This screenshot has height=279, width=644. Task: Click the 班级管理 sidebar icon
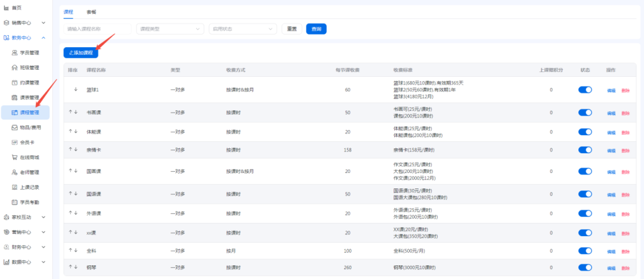[15, 67]
